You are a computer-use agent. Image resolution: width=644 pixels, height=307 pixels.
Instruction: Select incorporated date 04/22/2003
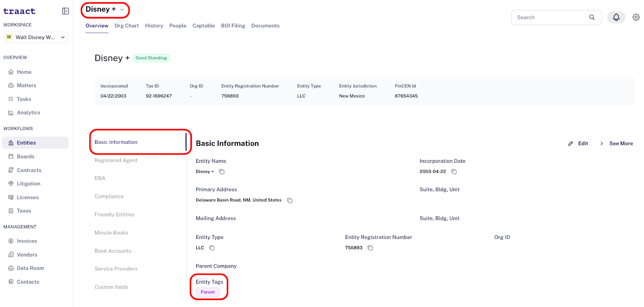click(114, 96)
